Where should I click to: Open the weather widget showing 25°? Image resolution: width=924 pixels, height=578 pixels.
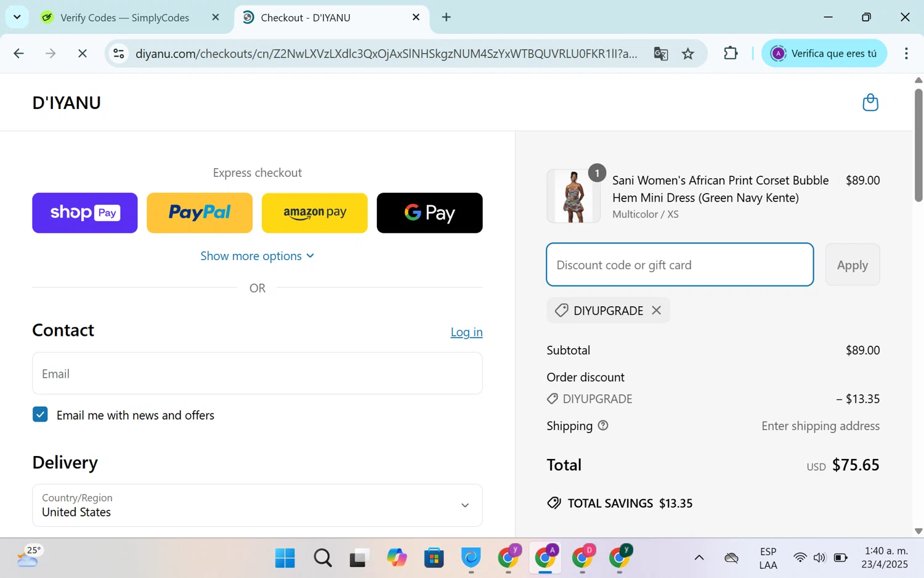click(29, 556)
